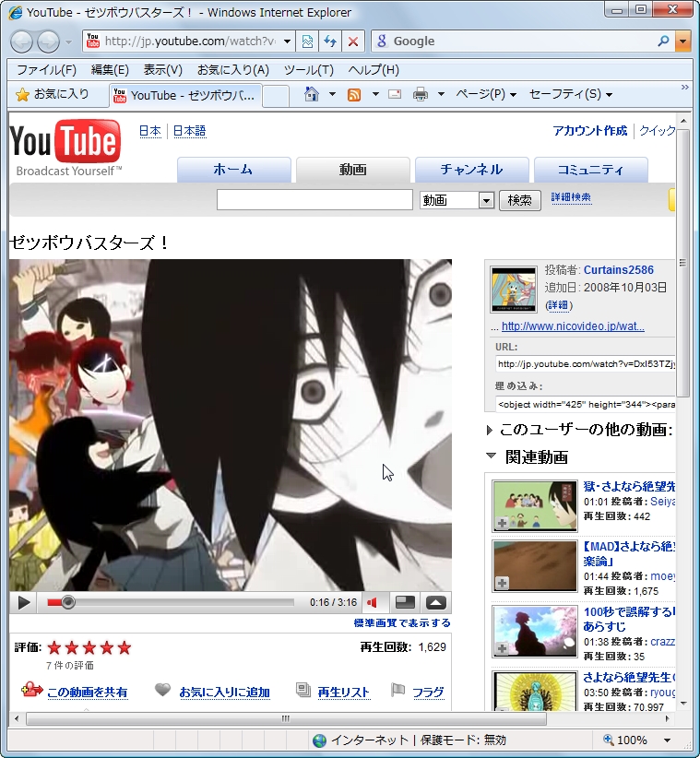This screenshot has width=700, height=758.
Task: Click the 日本語 language link
Action: (x=189, y=131)
